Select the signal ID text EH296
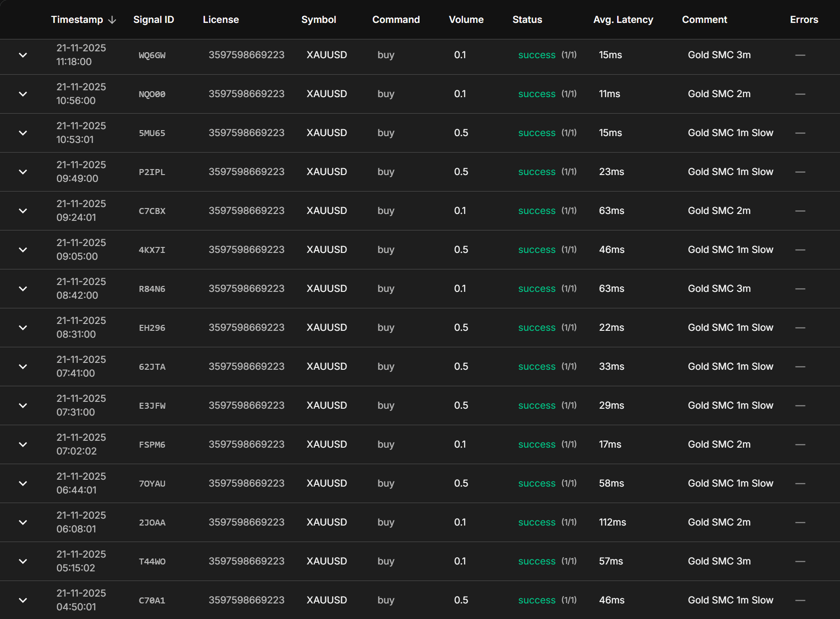 (x=152, y=328)
